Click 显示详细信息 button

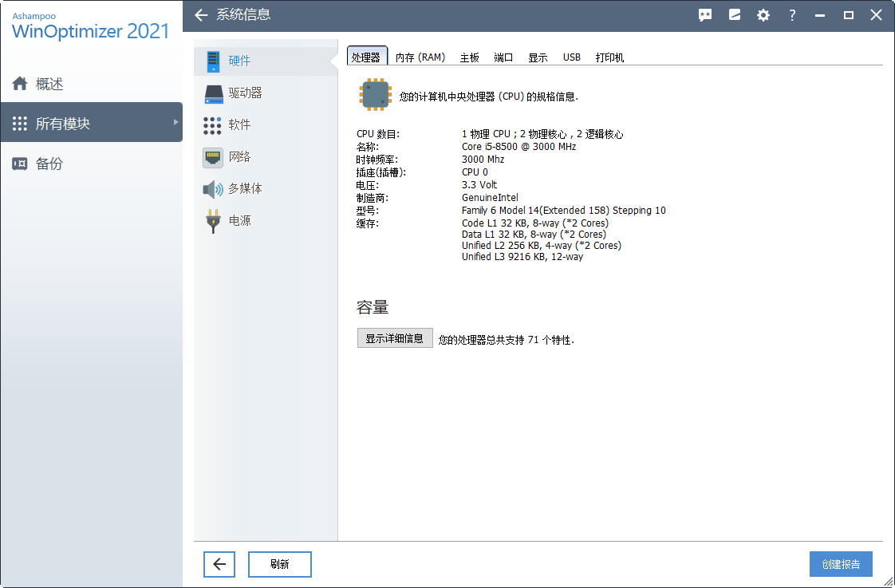point(395,338)
